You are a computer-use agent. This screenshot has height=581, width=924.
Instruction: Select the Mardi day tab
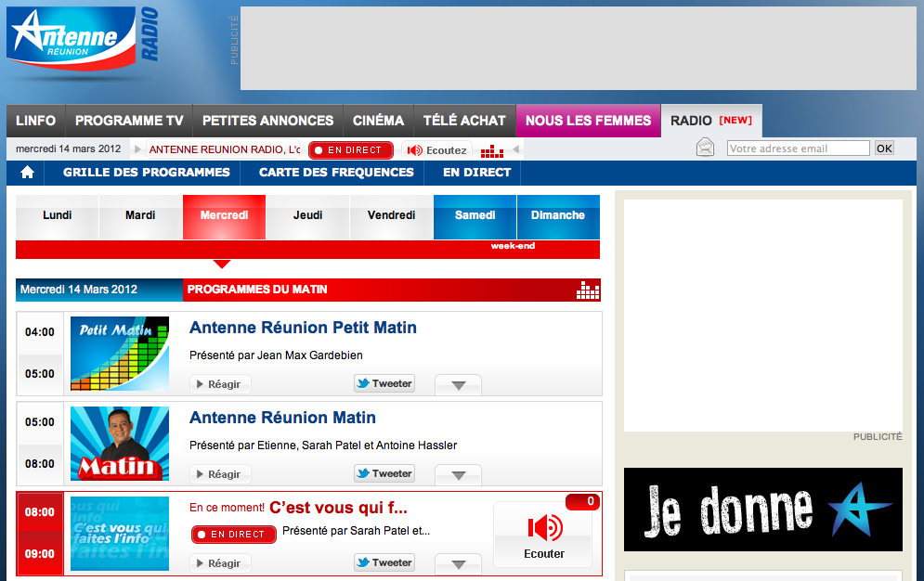click(x=140, y=216)
